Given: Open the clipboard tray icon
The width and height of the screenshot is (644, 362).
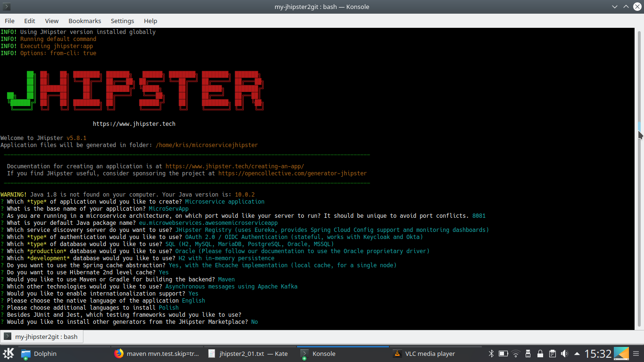Looking at the screenshot, I should coord(552,354).
